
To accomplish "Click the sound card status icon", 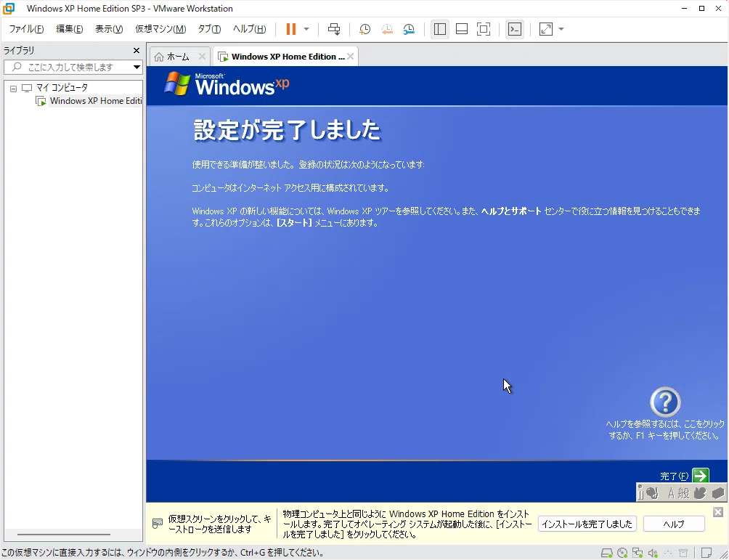I will pyautogui.click(x=653, y=553).
